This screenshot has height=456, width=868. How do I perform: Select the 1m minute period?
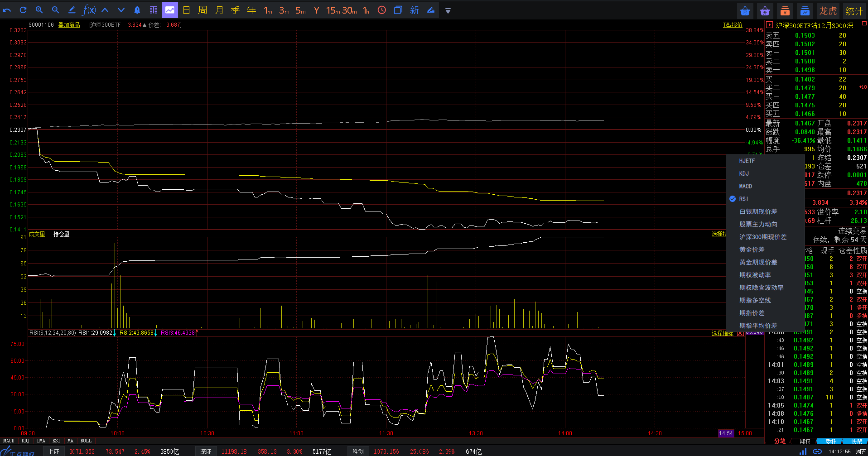[x=268, y=10]
